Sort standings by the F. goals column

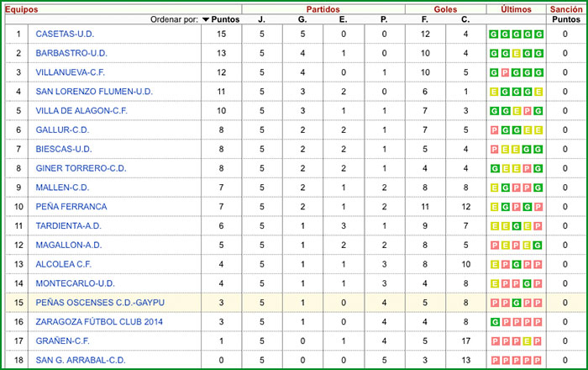coord(425,19)
